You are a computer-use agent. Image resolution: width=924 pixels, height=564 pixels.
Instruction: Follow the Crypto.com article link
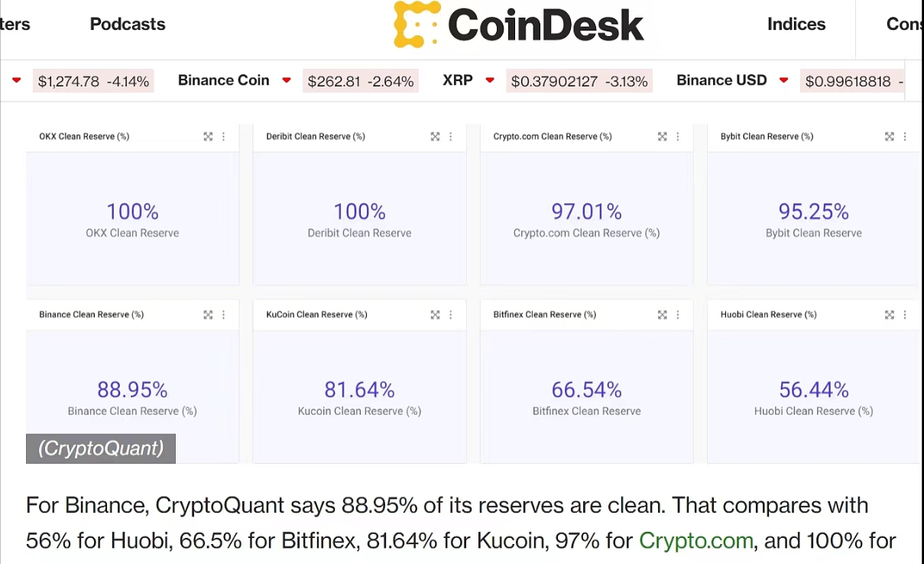point(696,541)
